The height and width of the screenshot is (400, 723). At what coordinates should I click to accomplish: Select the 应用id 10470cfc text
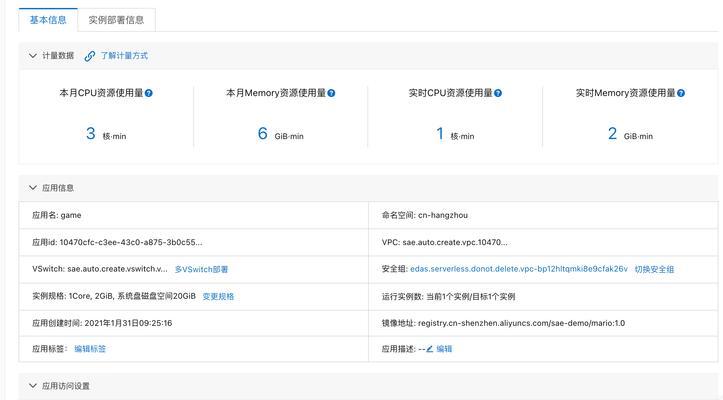117,242
